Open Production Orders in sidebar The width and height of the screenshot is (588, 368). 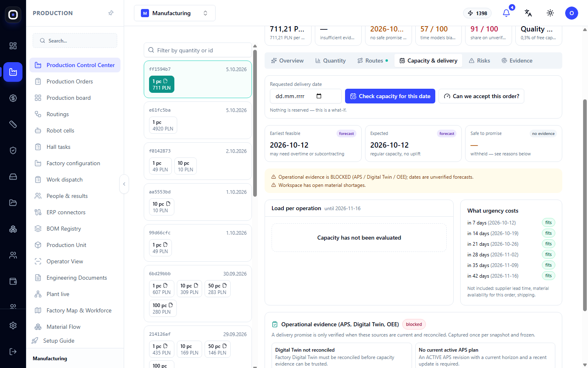(x=75, y=81)
